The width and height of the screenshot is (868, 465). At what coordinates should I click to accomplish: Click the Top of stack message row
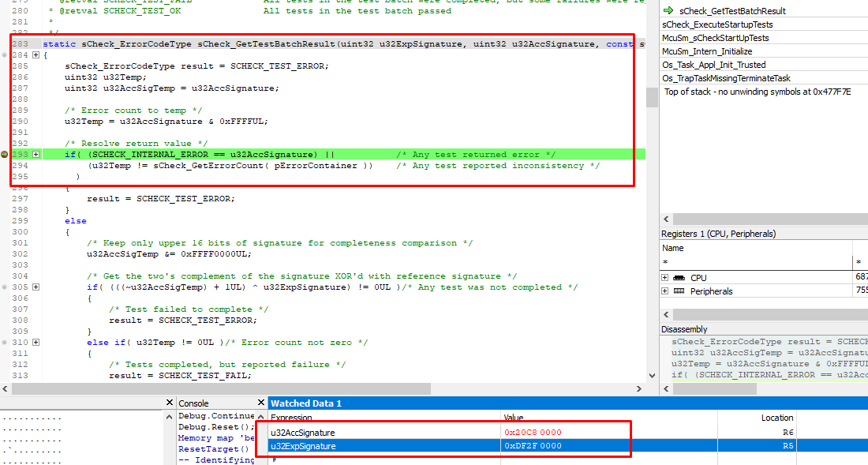click(758, 92)
